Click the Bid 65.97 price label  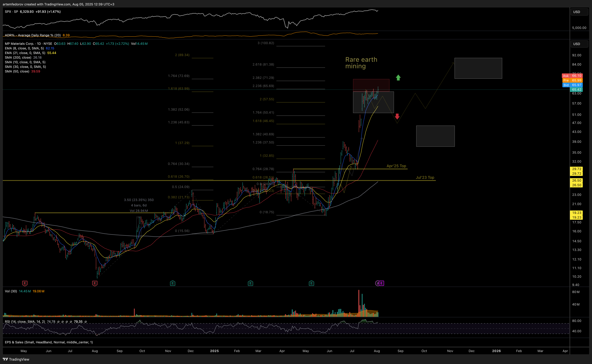[572, 85]
